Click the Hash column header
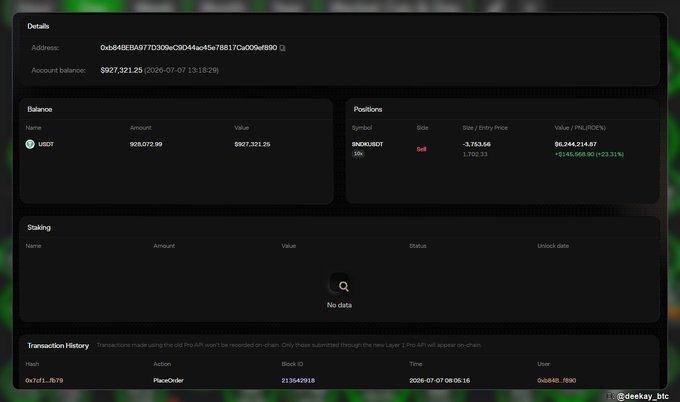This screenshot has height=402, width=680. 32,364
